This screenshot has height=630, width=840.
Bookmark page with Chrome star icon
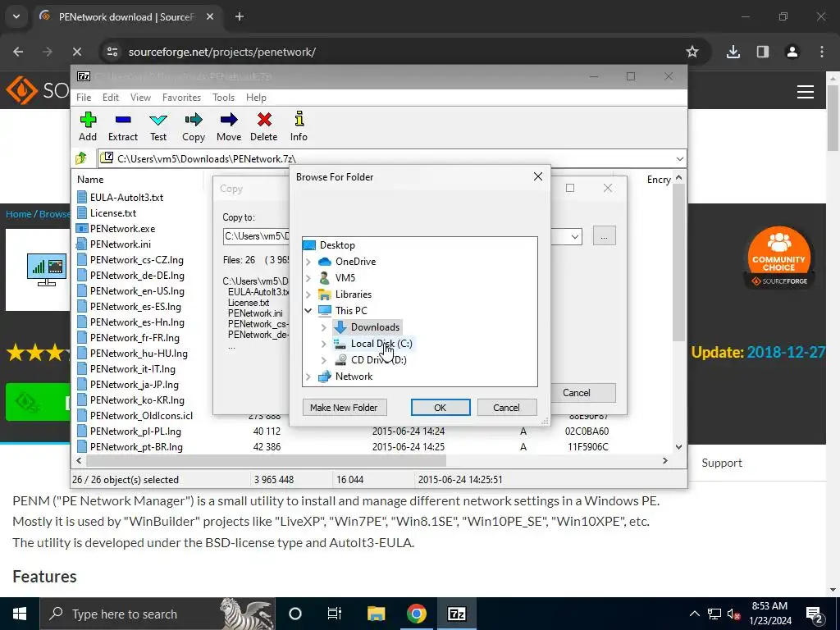(x=692, y=52)
